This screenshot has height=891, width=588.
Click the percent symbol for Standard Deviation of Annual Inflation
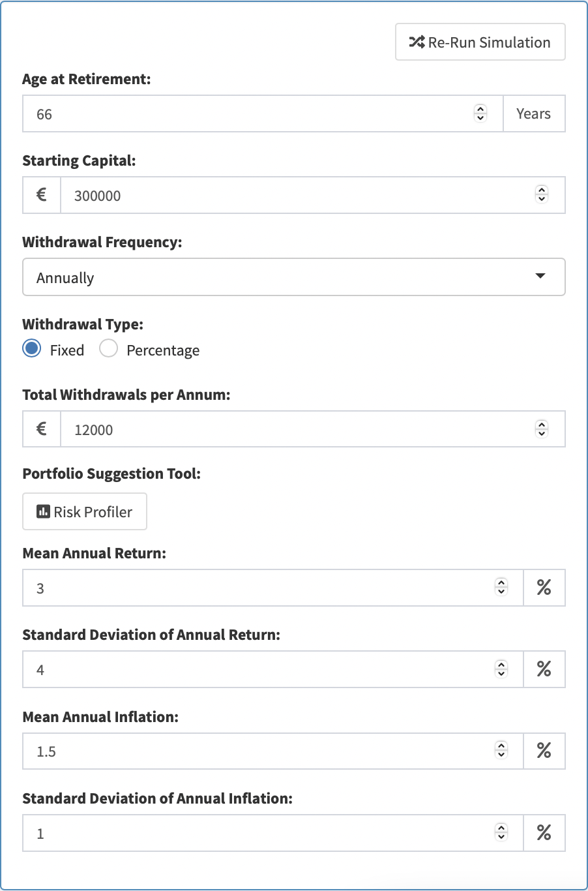[x=544, y=833]
